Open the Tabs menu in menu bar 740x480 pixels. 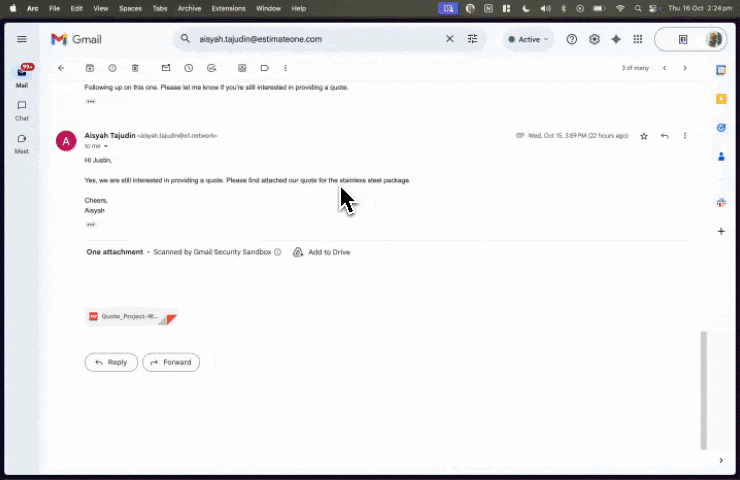pos(160,8)
